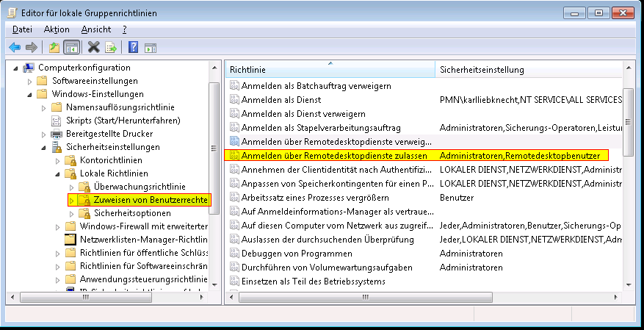Expand the Softwareeinstellungen folder node

click(30, 81)
